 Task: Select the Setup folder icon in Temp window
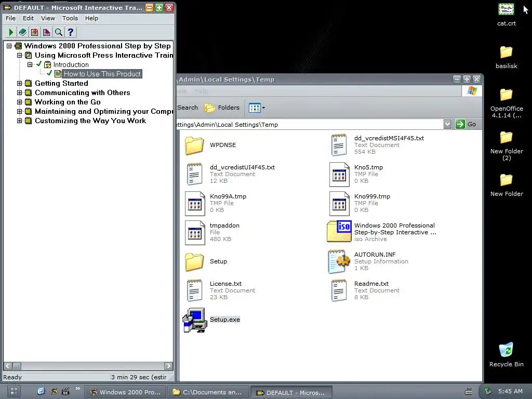click(194, 262)
